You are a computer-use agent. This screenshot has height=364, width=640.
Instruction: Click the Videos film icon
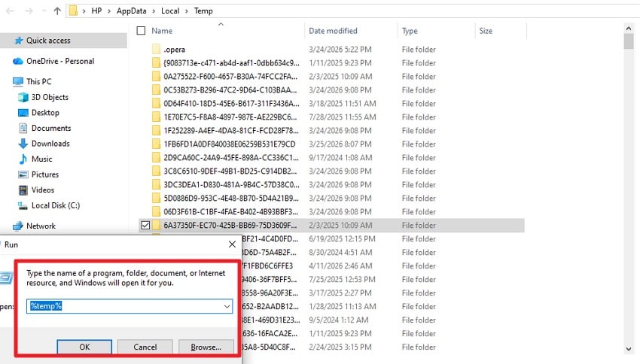[23, 190]
